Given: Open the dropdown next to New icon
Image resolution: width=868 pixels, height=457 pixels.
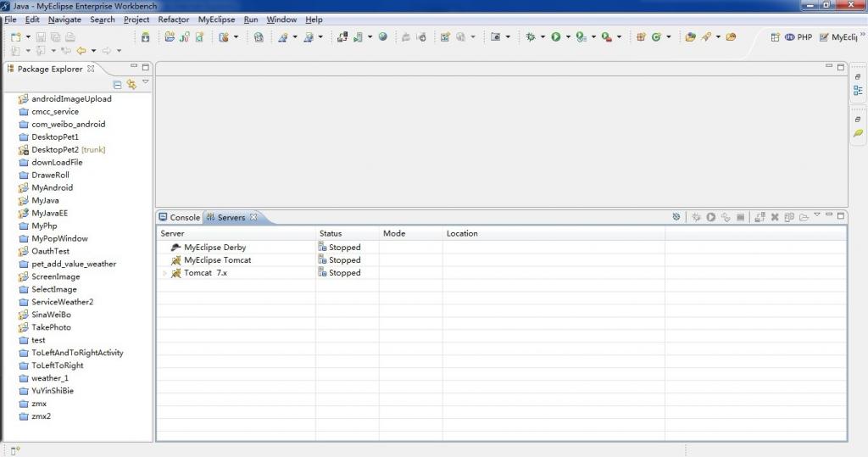Looking at the screenshot, I should (x=28, y=37).
